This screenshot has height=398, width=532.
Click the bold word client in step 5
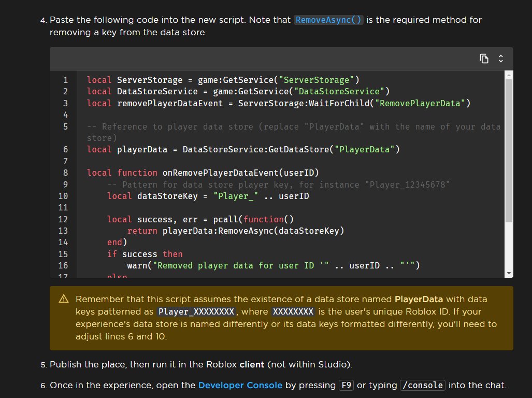(x=252, y=364)
